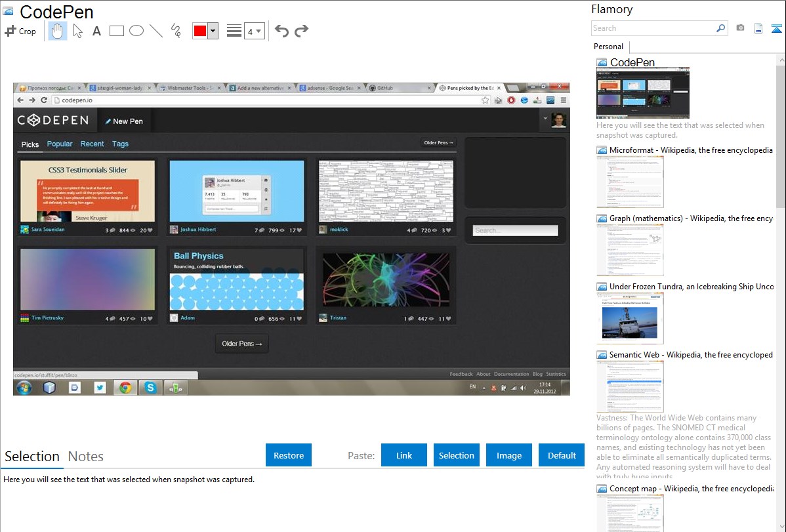Undo the last edit
Screen dimensions: 786x532
pyautogui.click(x=281, y=31)
